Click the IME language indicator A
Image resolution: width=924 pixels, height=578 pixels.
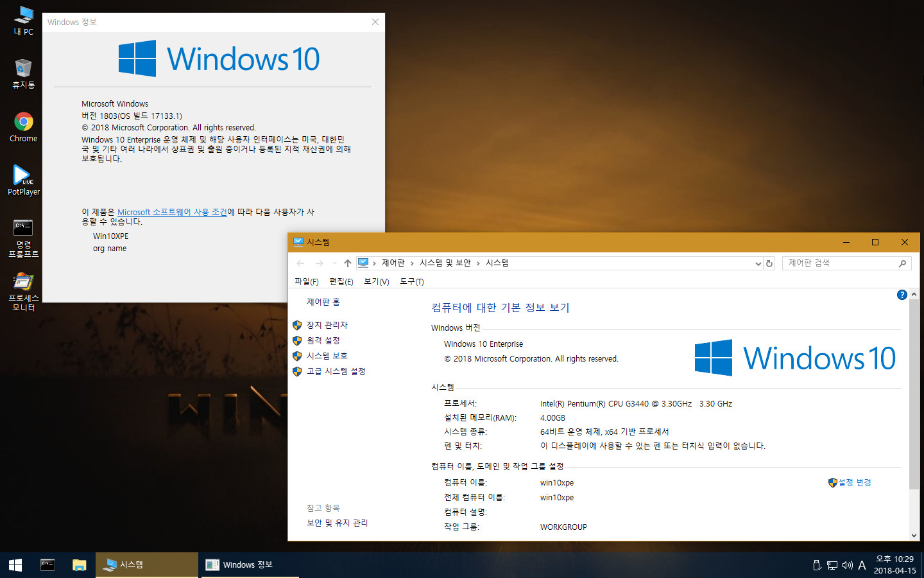tap(862, 565)
